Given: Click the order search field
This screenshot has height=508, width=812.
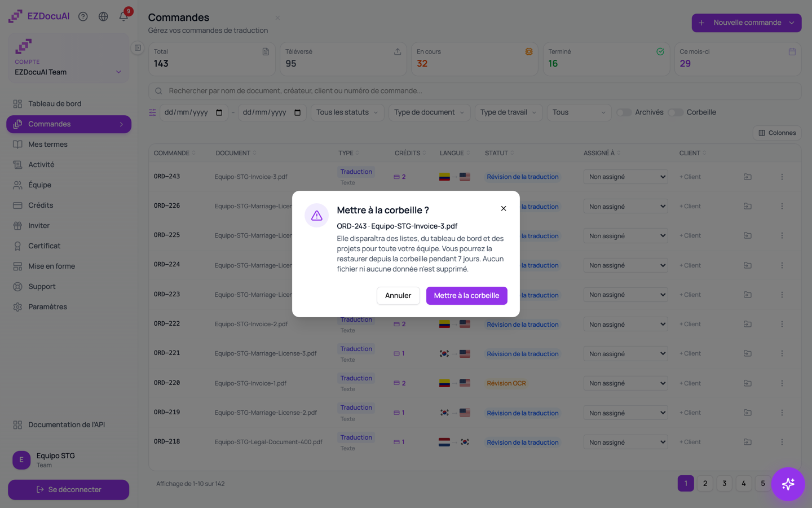Looking at the screenshot, I should (x=475, y=91).
